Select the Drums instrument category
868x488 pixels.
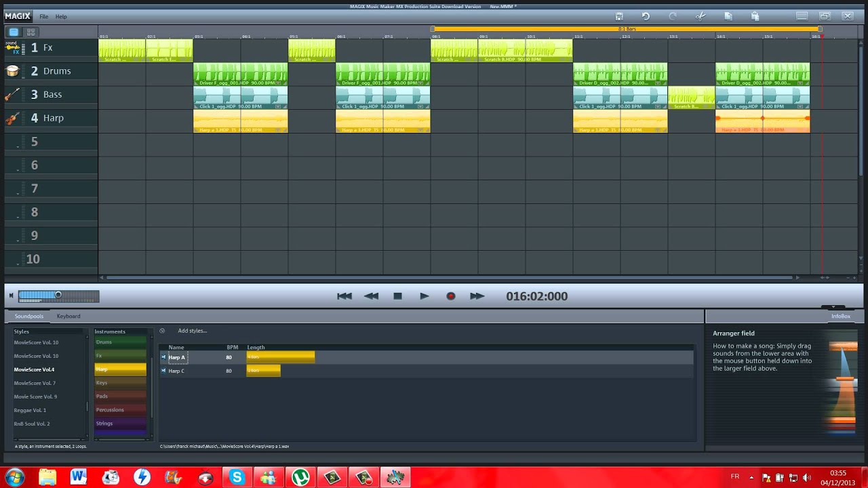tap(120, 342)
